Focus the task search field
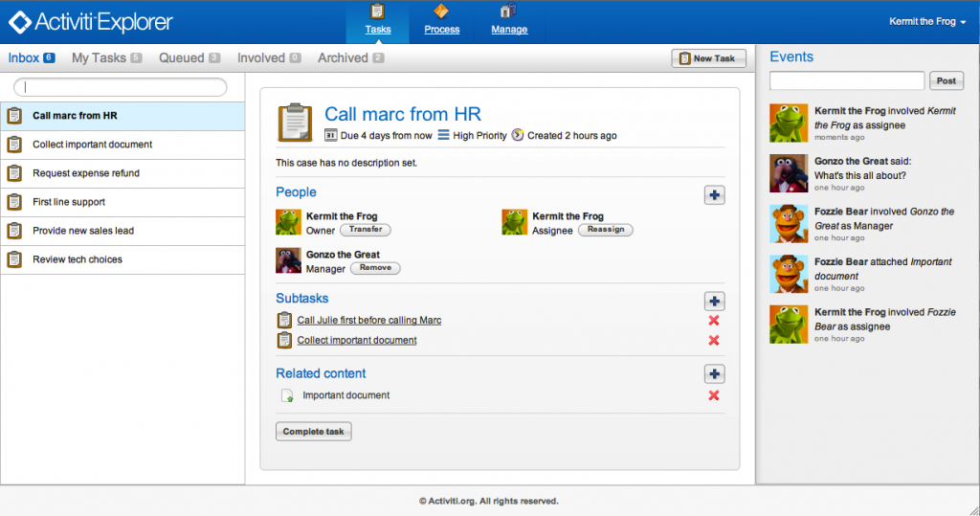The width and height of the screenshot is (980, 516). (120, 87)
